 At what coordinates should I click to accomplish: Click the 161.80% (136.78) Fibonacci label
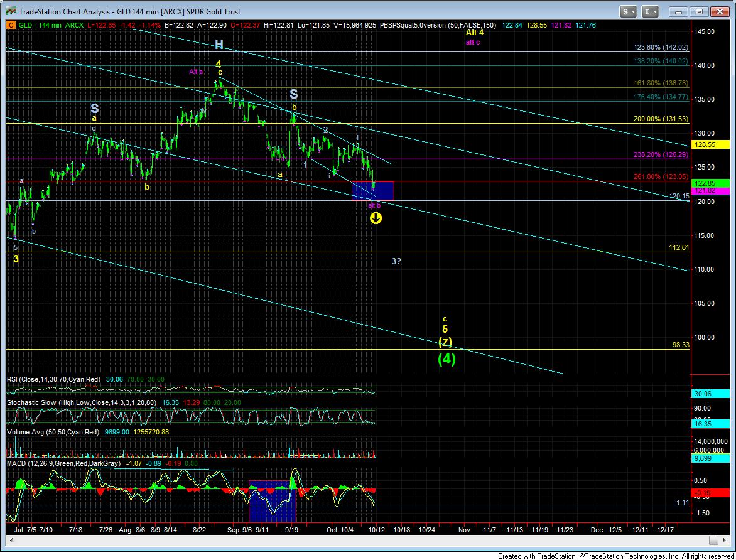tap(661, 83)
